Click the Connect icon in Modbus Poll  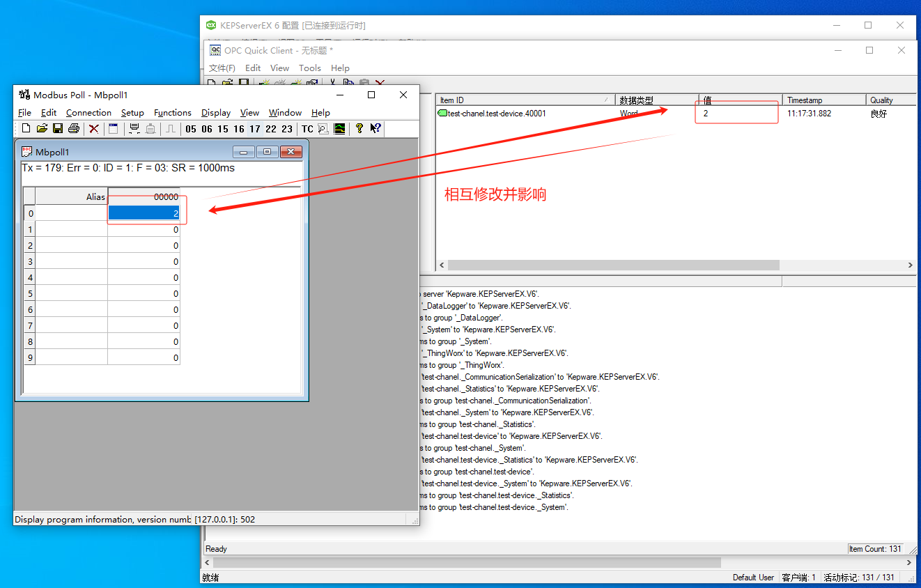134,129
